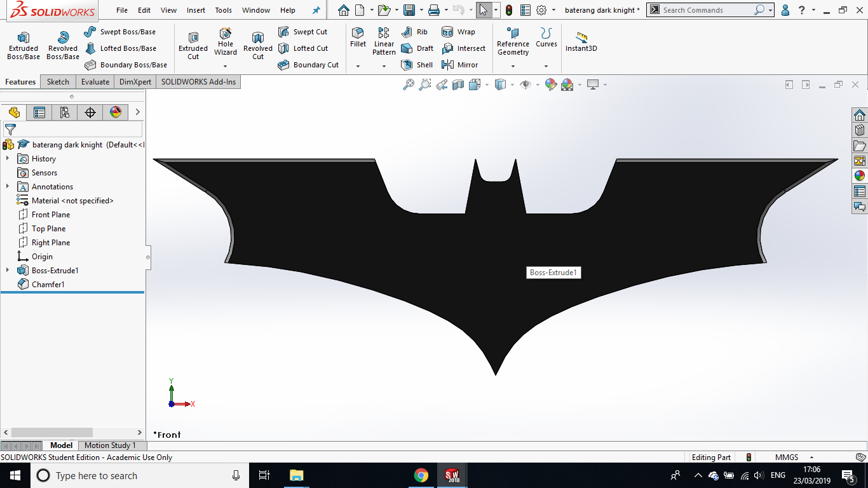Open the Curves dropdown arrow
The width and height of the screenshot is (868, 488).
coord(546,66)
